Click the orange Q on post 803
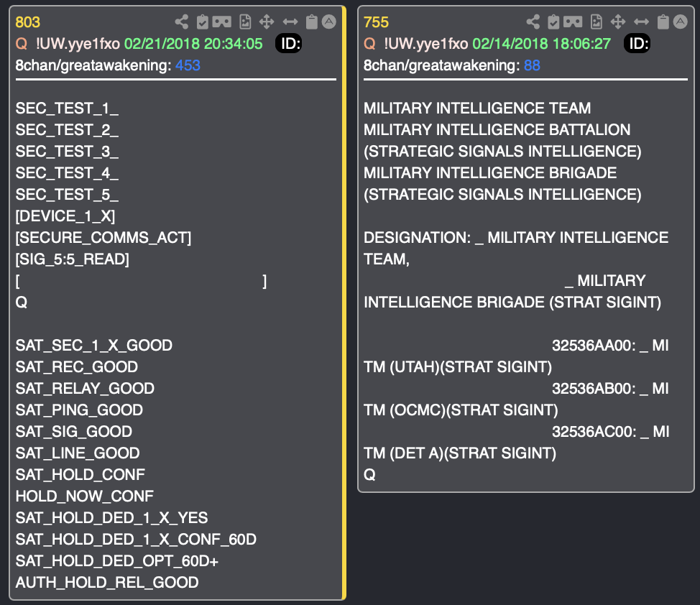The width and height of the screenshot is (700, 605). click(x=22, y=44)
